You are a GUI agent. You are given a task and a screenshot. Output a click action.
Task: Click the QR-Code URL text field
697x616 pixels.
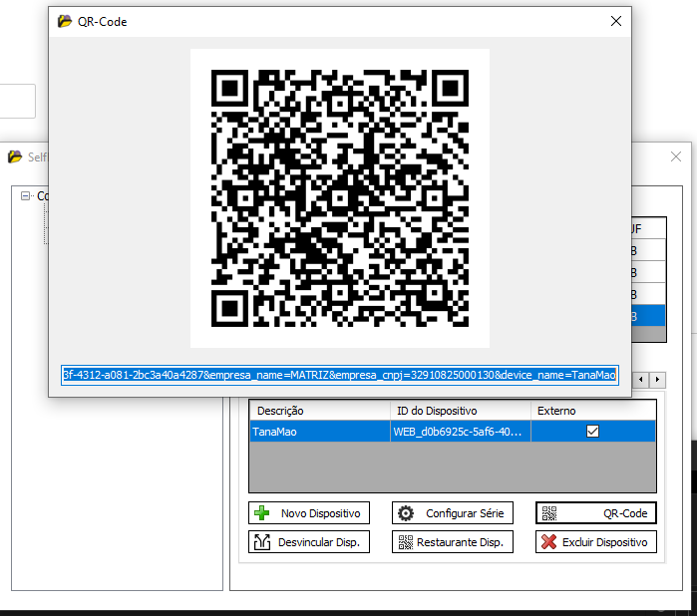tap(339, 375)
